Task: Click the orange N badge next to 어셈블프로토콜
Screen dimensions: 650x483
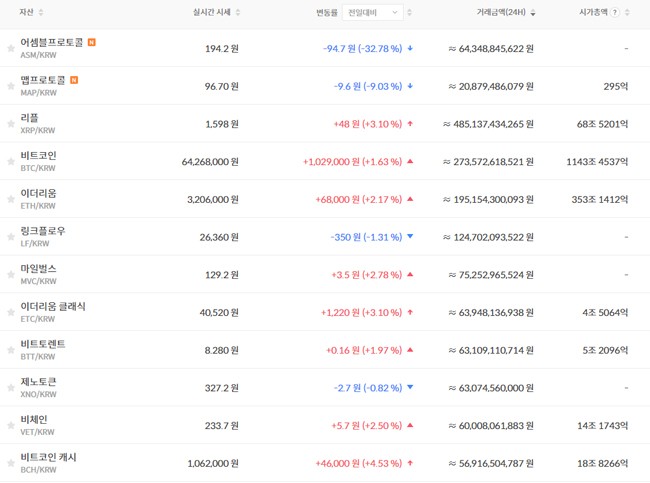Action: pos(92,42)
